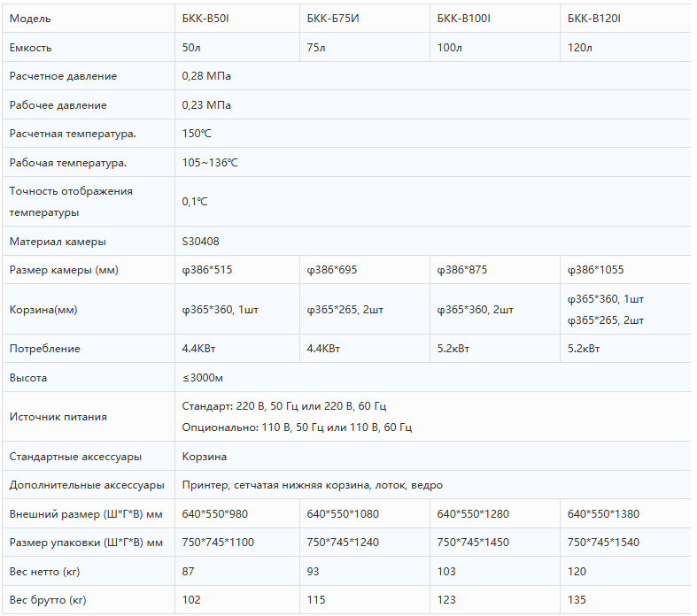Select the S30408 chamber material value
This screenshot has height=616, width=697.
coord(200,241)
